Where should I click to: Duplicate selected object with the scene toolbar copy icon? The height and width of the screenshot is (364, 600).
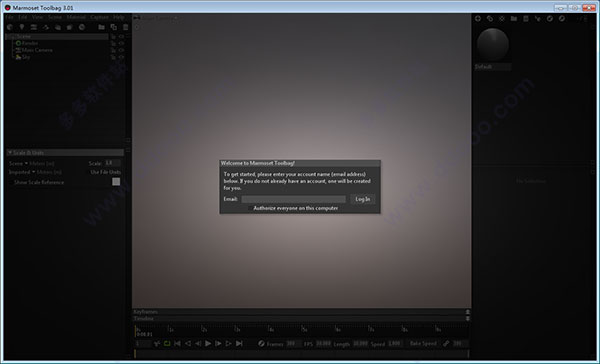(x=114, y=27)
